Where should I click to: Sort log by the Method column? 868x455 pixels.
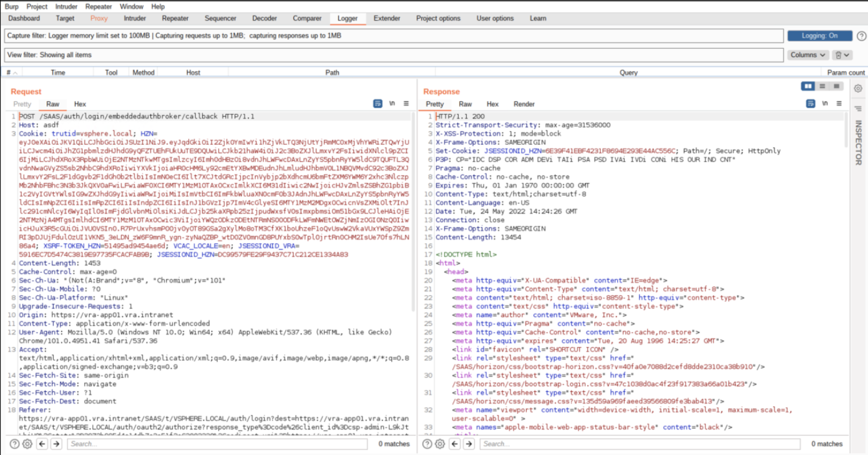[x=144, y=72]
